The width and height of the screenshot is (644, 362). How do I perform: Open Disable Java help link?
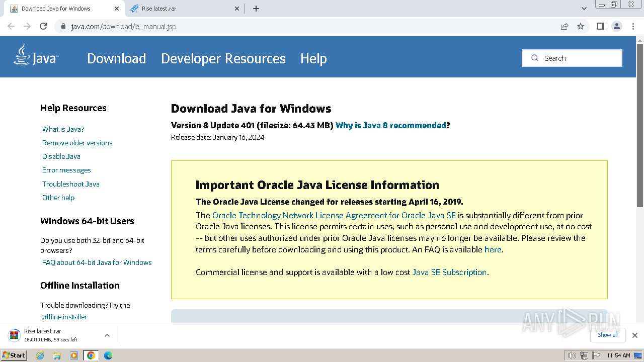pyautogui.click(x=61, y=156)
